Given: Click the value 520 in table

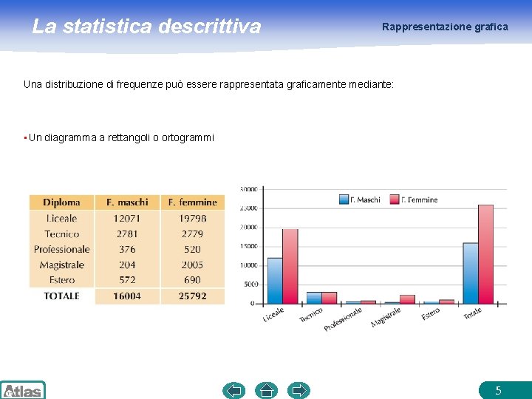Looking at the screenshot, I should click(192, 250).
